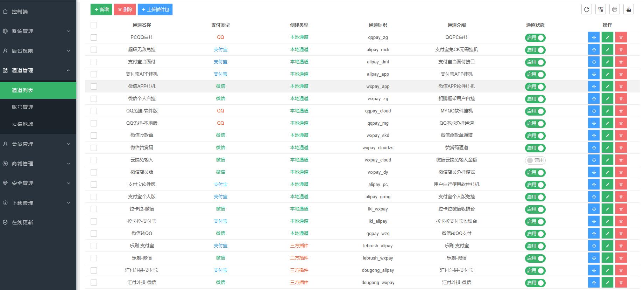This screenshot has height=290, width=644.
Task: Click the refresh table icon
Action: [587, 9]
